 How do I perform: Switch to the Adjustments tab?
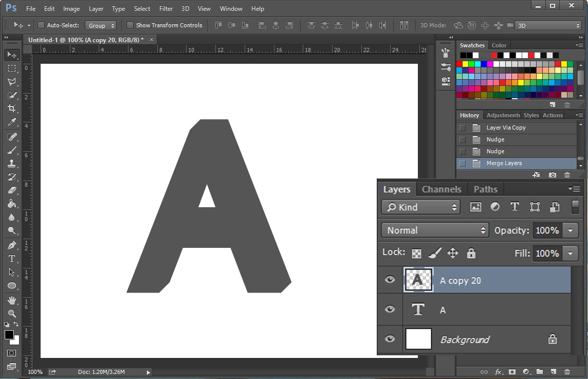tap(503, 115)
